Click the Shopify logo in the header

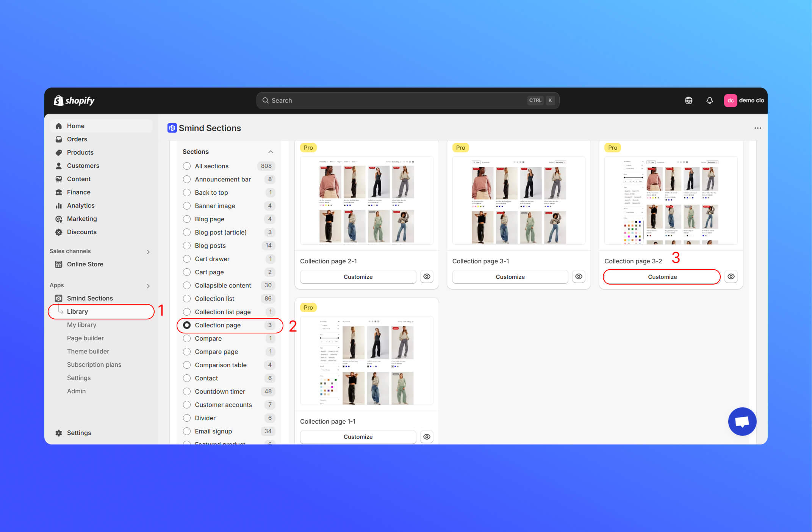point(74,100)
